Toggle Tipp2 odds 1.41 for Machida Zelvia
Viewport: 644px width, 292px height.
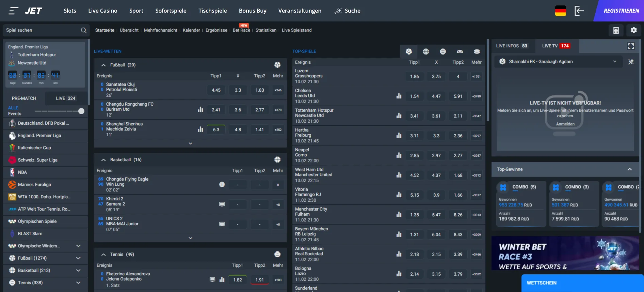(260, 129)
